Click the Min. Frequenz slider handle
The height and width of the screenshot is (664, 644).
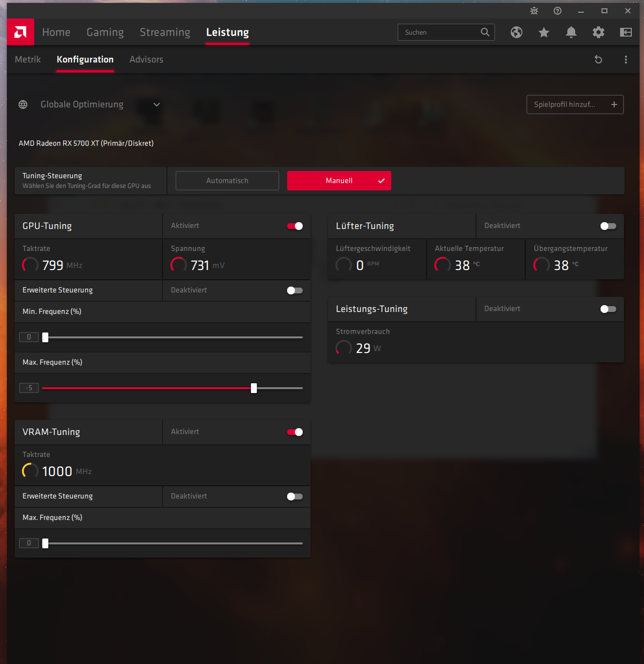click(45, 337)
